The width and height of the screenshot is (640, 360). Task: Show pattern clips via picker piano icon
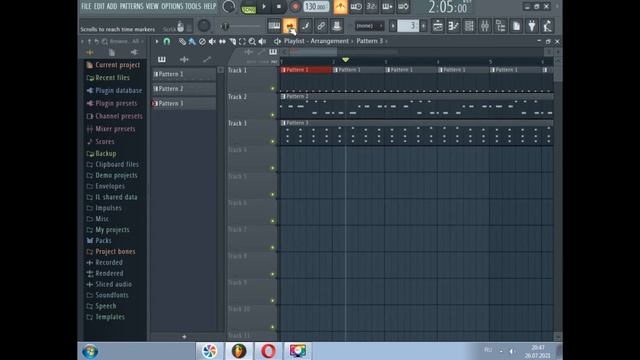point(162,60)
